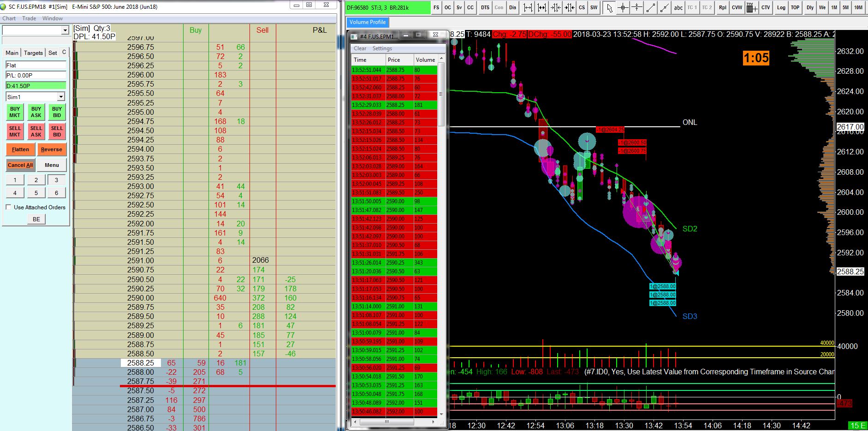Select order quantity preset 1
This screenshot has width=868, height=431.
point(15,180)
